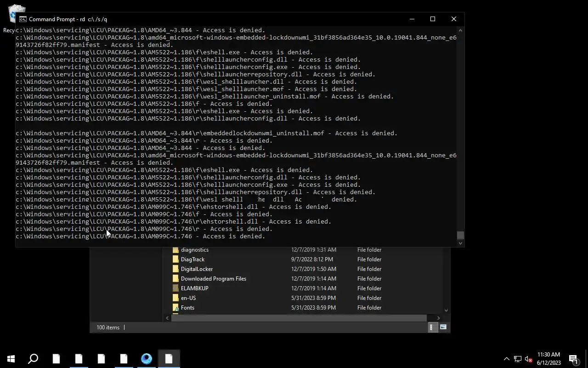Show hidden system tray icons

tap(506, 359)
